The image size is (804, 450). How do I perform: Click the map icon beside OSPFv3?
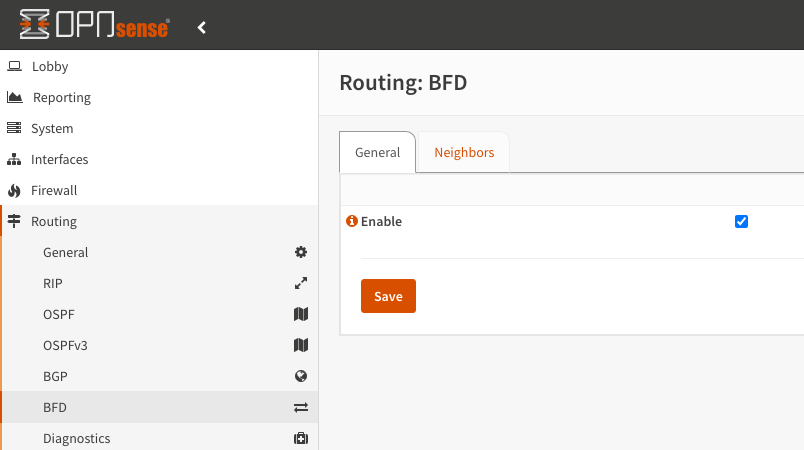click(300, 346)
